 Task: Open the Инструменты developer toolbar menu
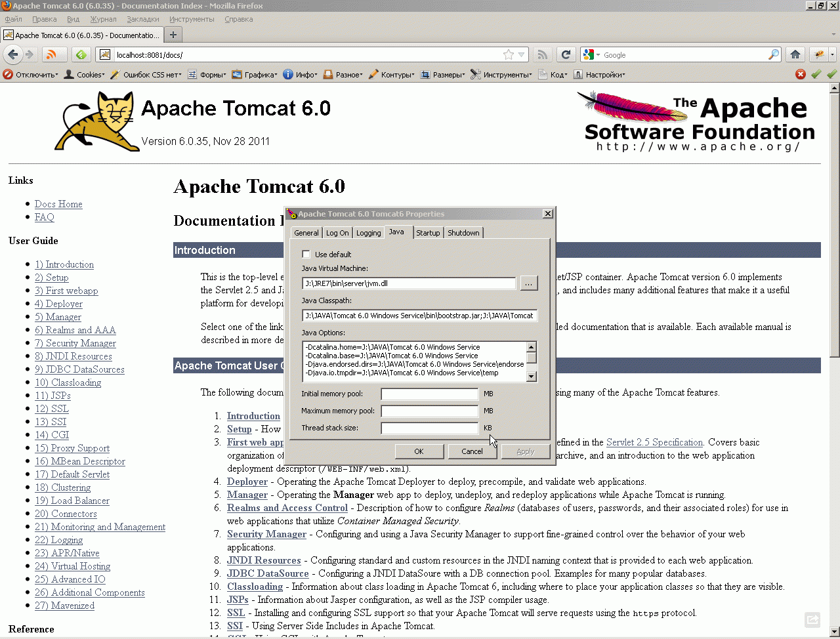[502, 75]
